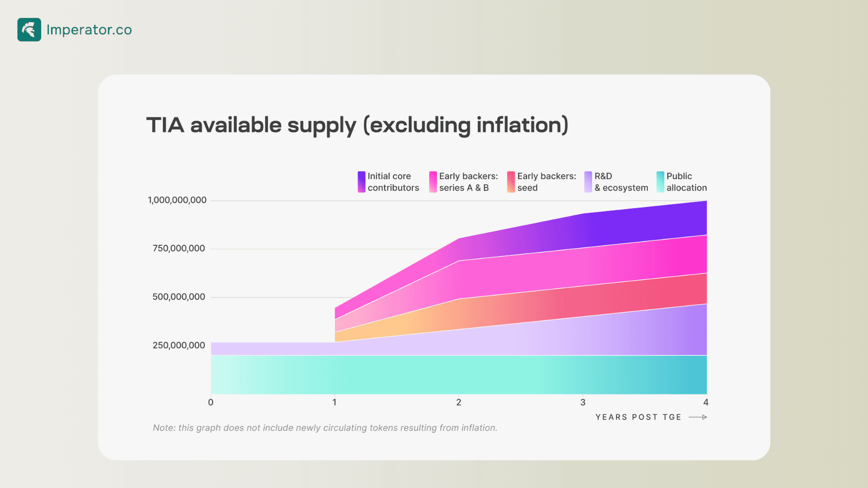Click the R&D & ecosystem legend swatch

coord(588,182)
